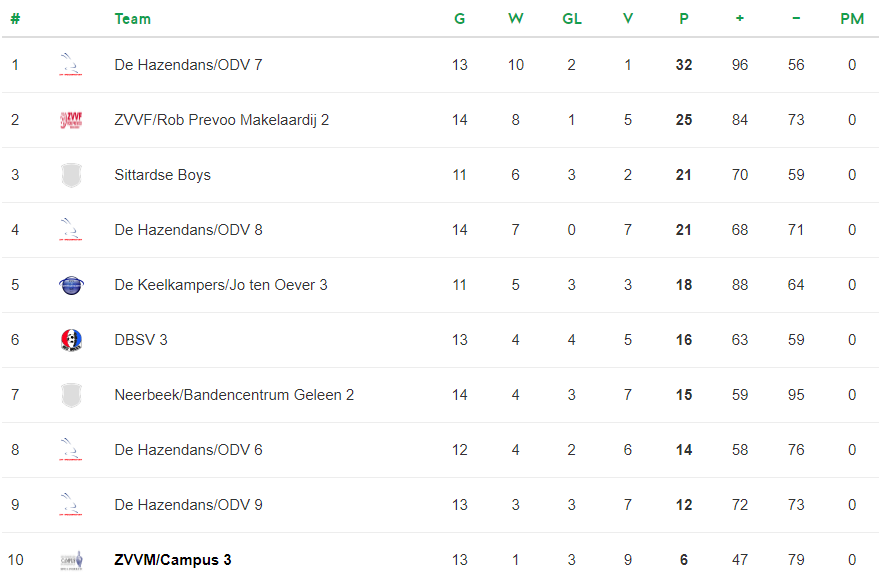Click the De Keelkampers blue club logo
The image size is (880, 583).
point(71,285)
